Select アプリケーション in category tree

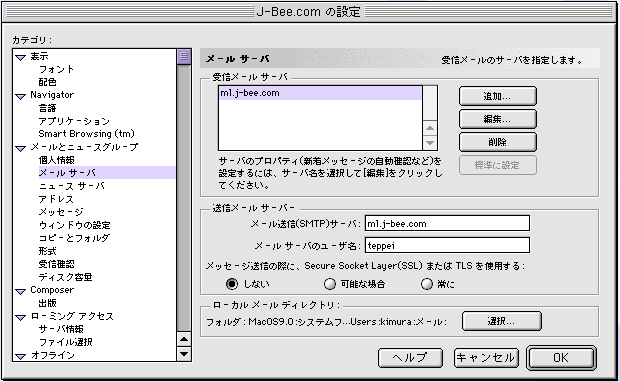point(74,121)
